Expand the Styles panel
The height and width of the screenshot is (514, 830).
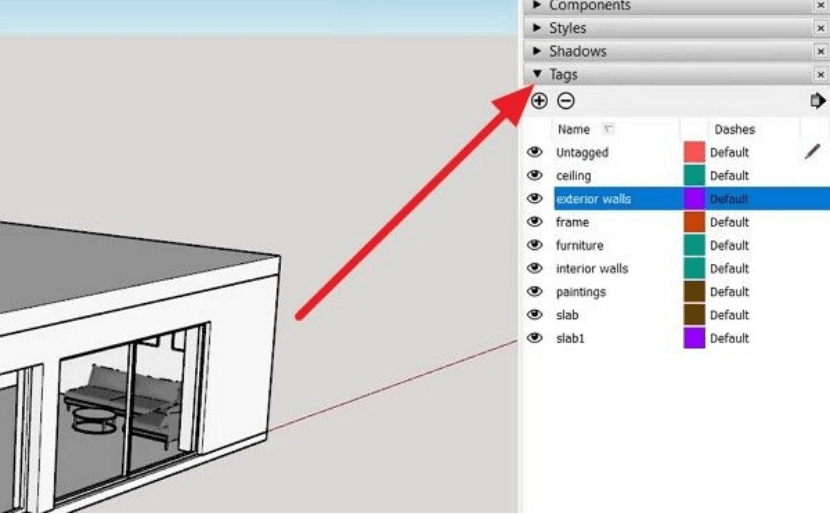point(537,28)
